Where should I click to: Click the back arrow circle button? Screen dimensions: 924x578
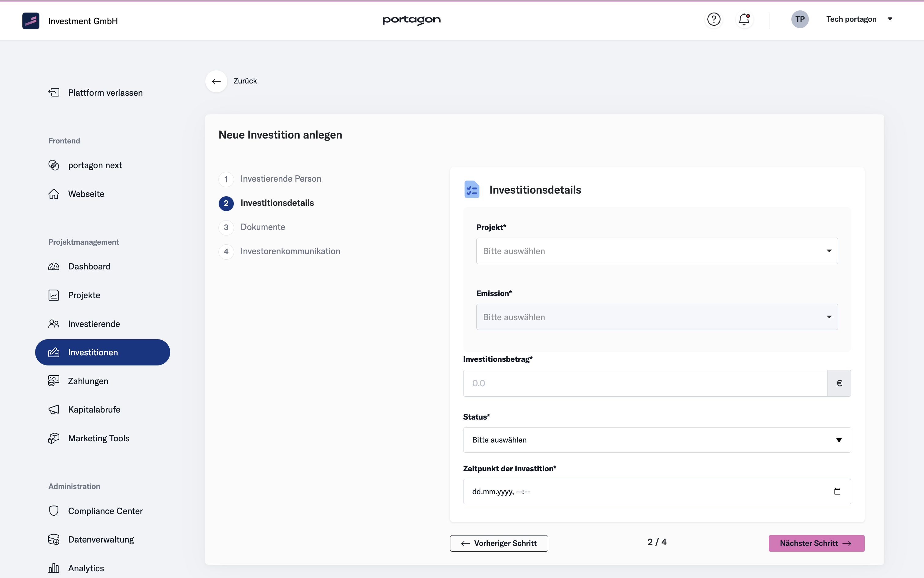click(217, 81)
